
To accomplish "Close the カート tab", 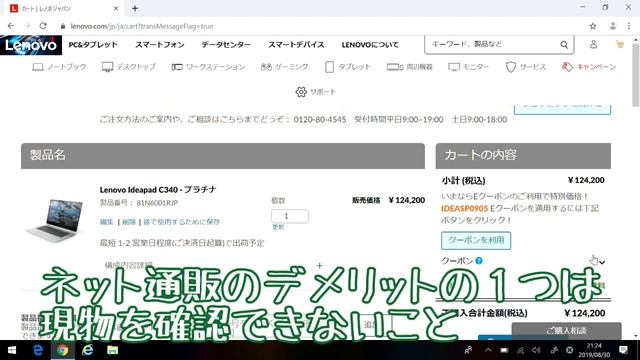I will (116, 8).
